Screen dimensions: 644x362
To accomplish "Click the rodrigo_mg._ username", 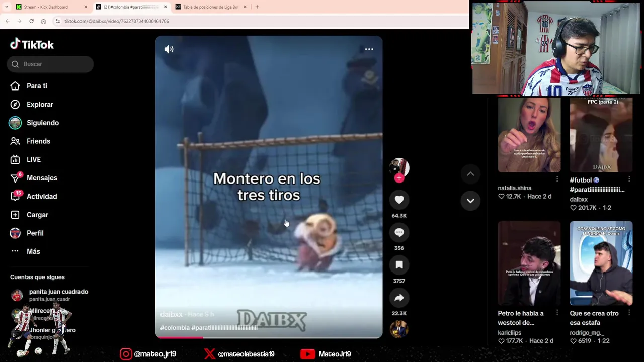I will [587, 333].
